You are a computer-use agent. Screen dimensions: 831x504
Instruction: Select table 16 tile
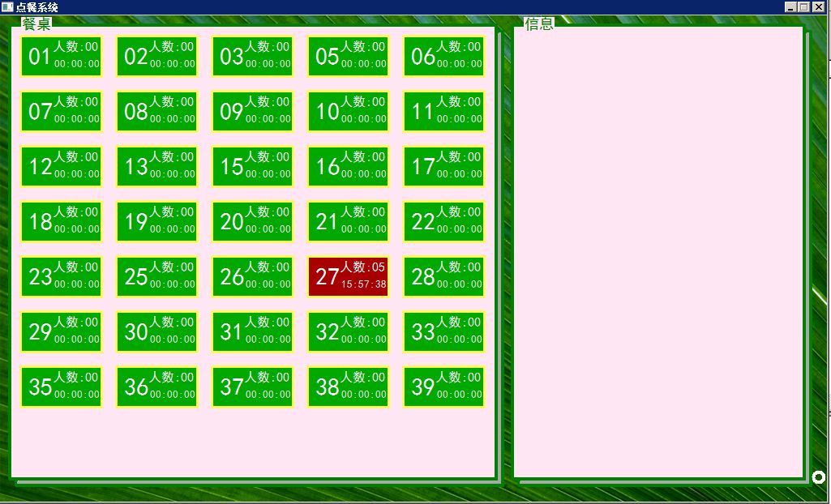[349, 166]
